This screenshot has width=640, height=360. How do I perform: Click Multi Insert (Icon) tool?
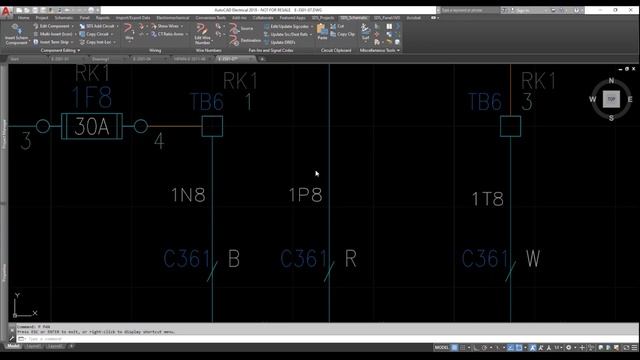click(52, 34)
